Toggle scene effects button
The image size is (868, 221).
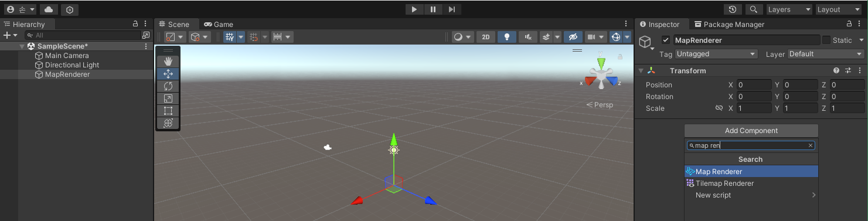[x=546, y=37]
